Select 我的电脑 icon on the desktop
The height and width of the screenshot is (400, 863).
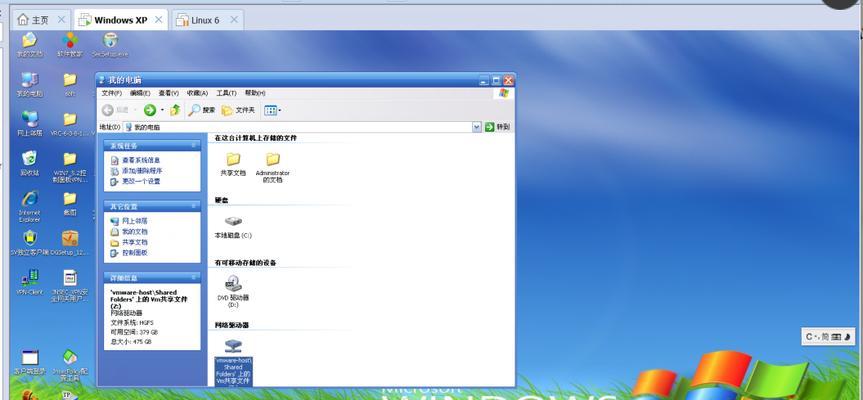tap(30, 84)
